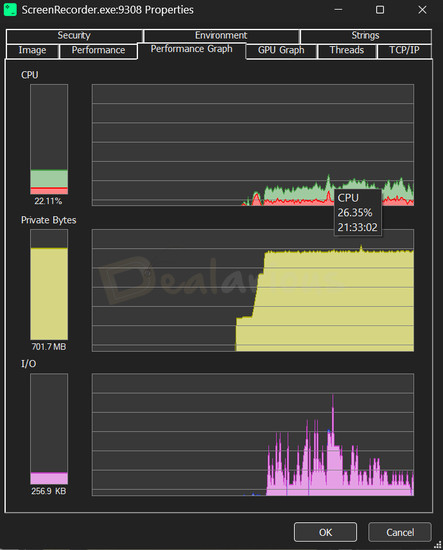Open the Security tab
This screenshot has width=443, height=550.
pos(74,36)
